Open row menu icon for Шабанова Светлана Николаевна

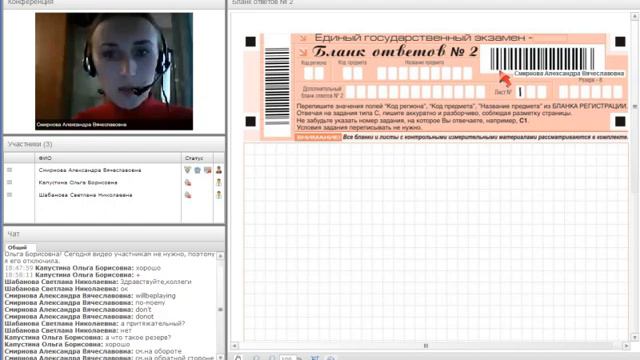(x=9, y=195)
